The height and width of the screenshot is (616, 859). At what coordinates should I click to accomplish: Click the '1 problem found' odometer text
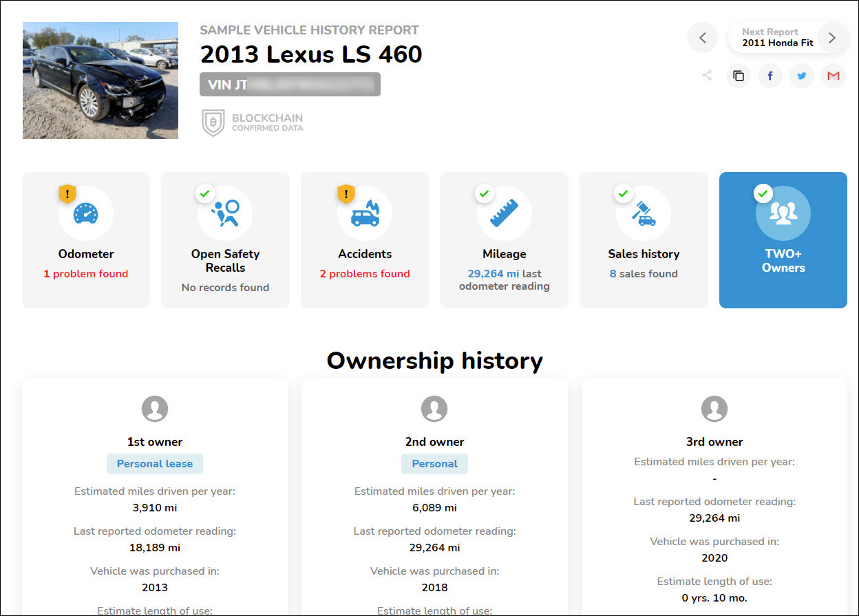[86, 274]
